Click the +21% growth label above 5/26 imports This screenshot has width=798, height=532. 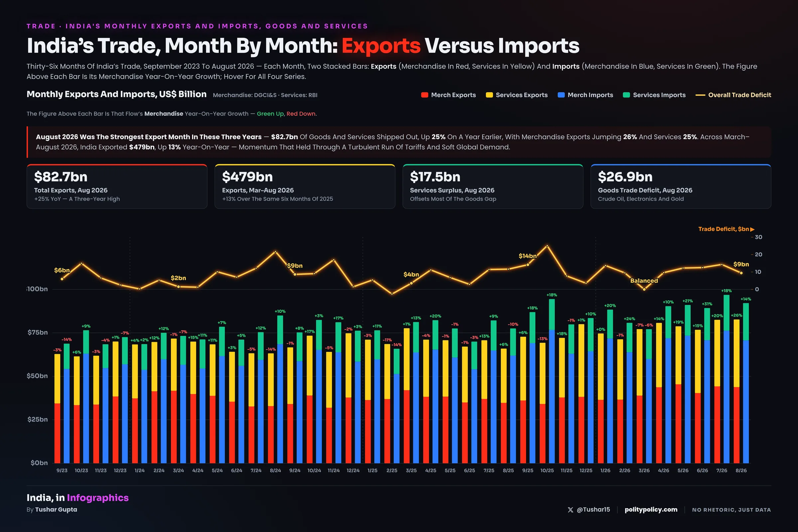[x=688, y=301]
